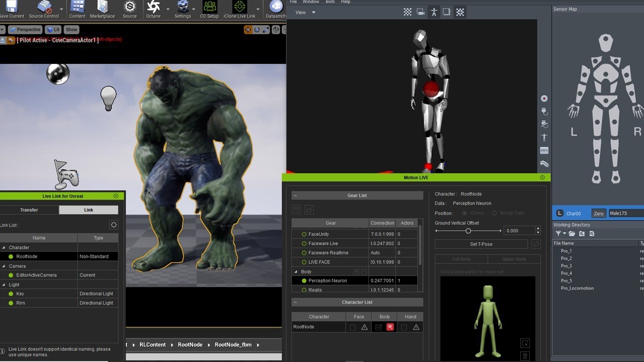Collapse the Character group in Link List
The height and width of the screenshot is (362, 644).
click(x=4, y=247)
